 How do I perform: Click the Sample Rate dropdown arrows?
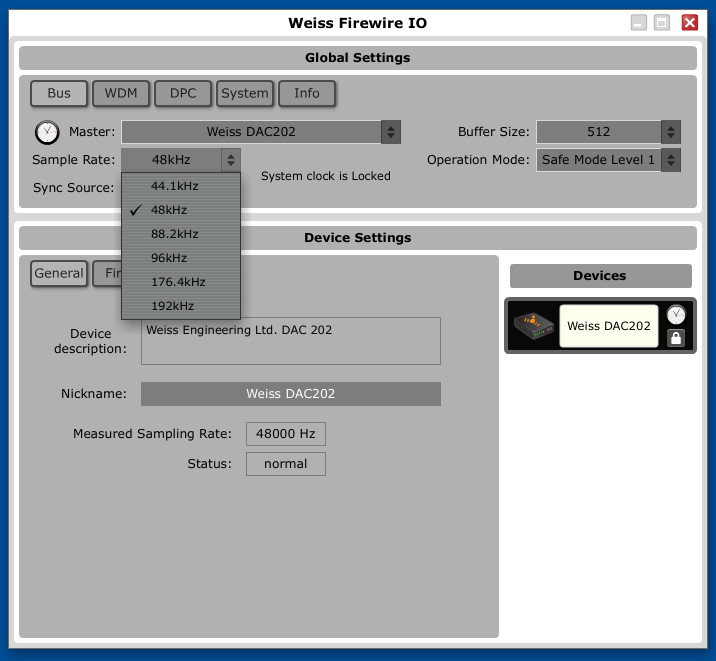[x=231, y=160]
